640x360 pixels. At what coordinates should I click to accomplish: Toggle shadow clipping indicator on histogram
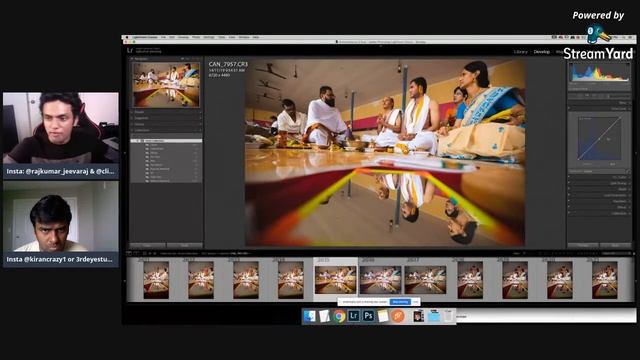(571, 64)
